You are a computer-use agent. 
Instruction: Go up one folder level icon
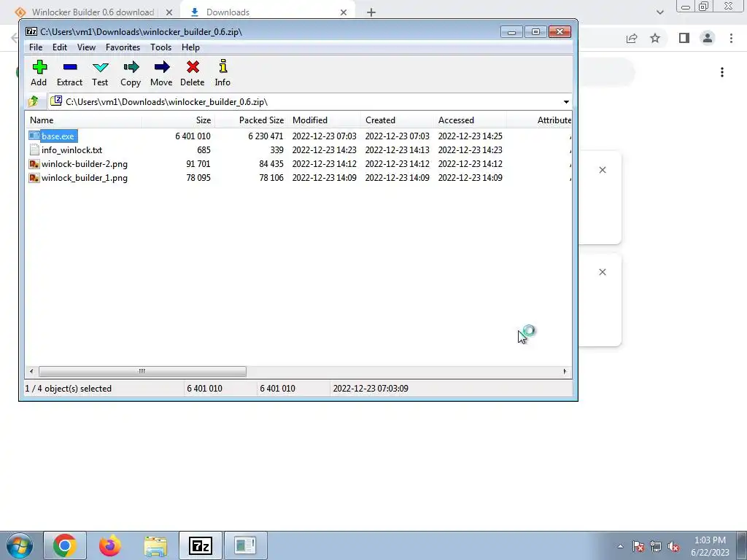[34, 101]
